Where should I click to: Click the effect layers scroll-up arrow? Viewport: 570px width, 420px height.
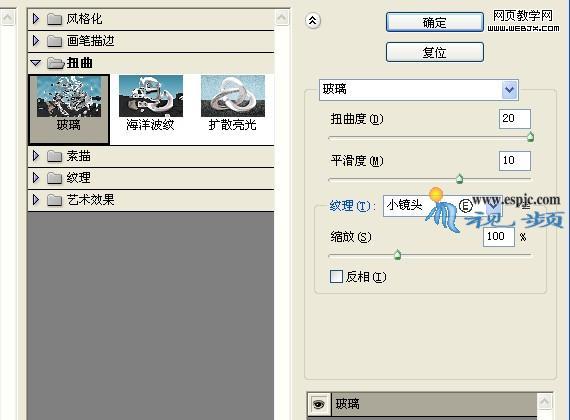click(545, 401)
